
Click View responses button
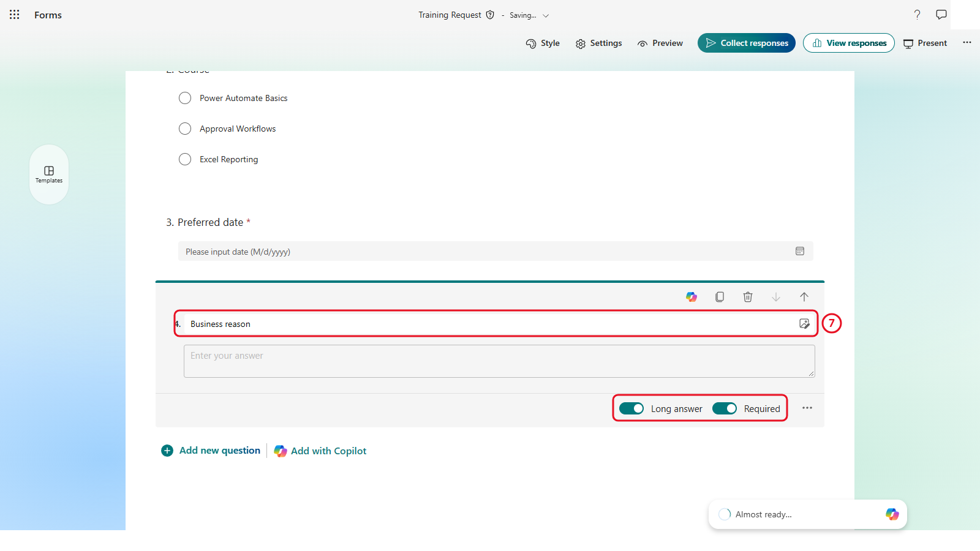click(849, 43)
